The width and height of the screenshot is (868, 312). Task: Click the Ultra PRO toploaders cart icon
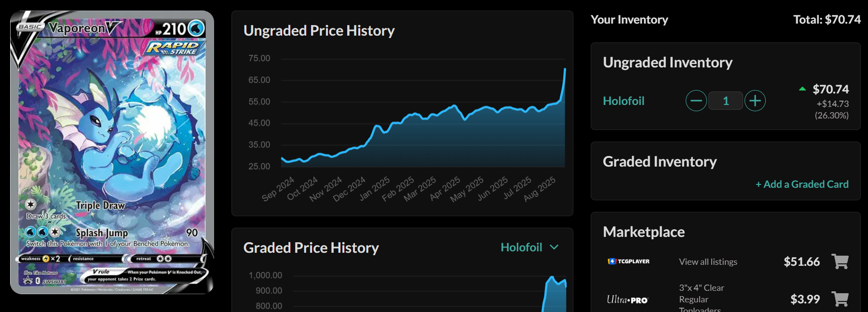click(x=840, y=299)
